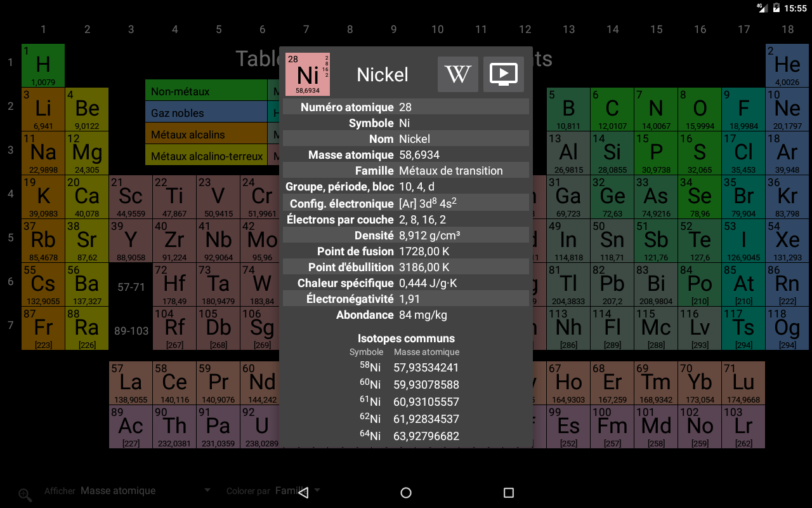Open the Wikipedia page for Nickel
Image resolution: width=812 pixels, height=508 pixels.
click(457, 74)
